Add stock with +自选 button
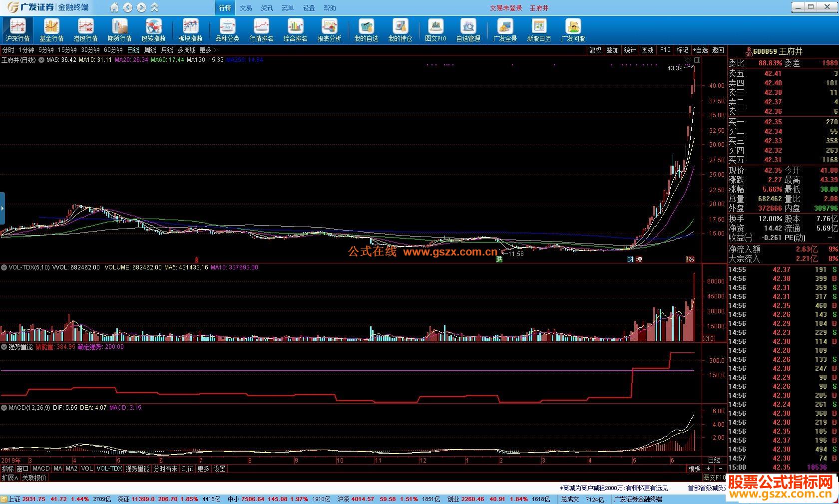Image resolution: width=839 pixels, height=504 pixels. point(700,50)
